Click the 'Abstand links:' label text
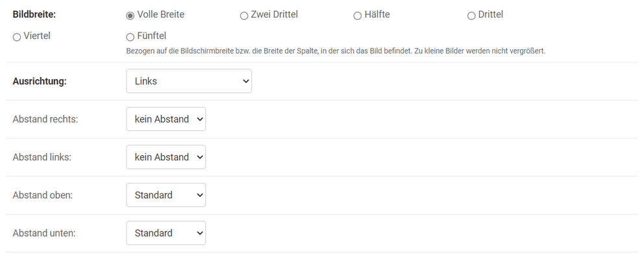Image resolution: width=644 pixels, height=262 pixels. (x=42, y=157)
